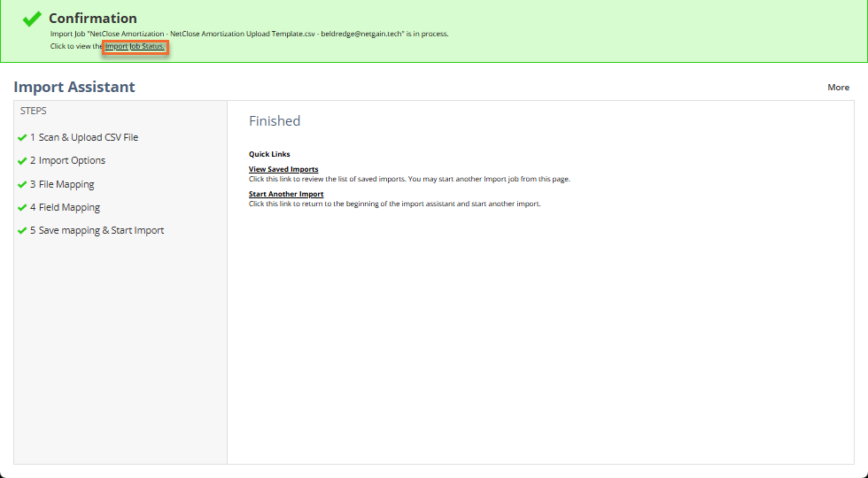Jump to step 3 File Mapping
The height and width of the screenshot is (478, 868).
[62, 184]
